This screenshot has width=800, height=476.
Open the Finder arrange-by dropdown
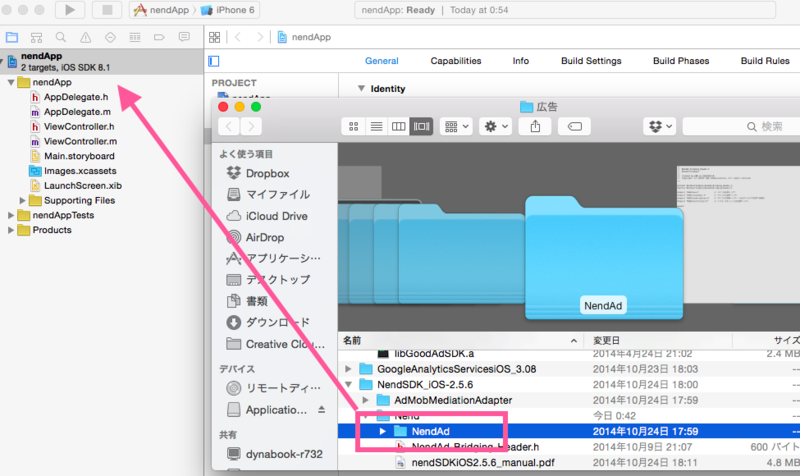(x=457, y=127)
